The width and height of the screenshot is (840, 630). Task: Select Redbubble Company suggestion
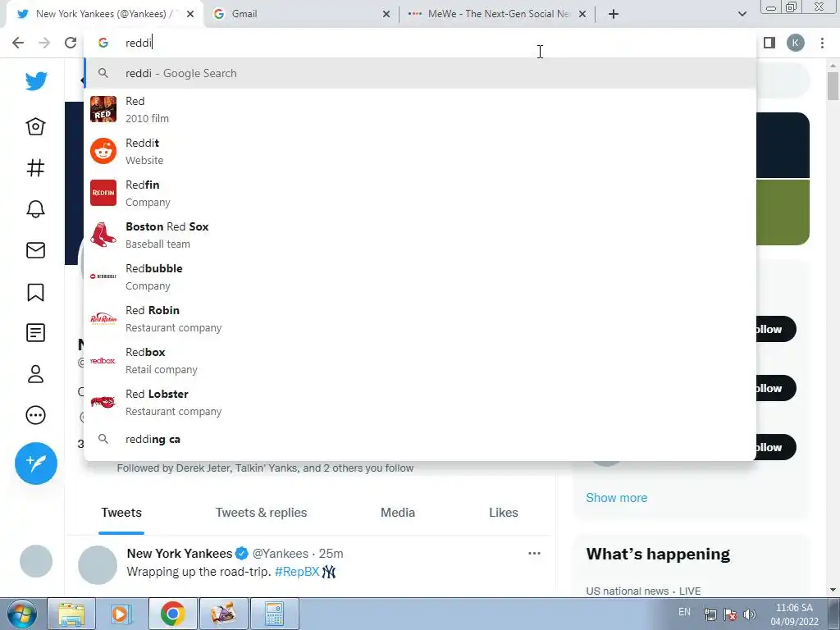[421, 277]
